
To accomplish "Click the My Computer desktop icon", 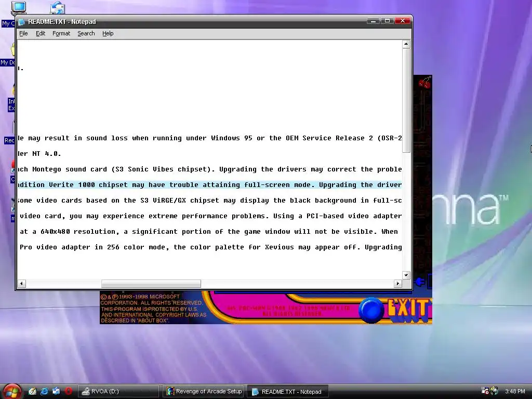I will click(x=18, y=8).
